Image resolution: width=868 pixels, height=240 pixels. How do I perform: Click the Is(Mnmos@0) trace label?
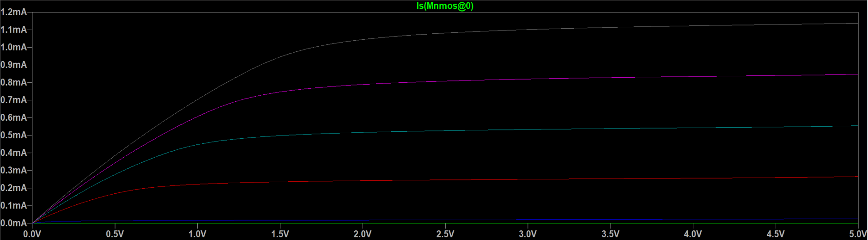pos(445,6)
